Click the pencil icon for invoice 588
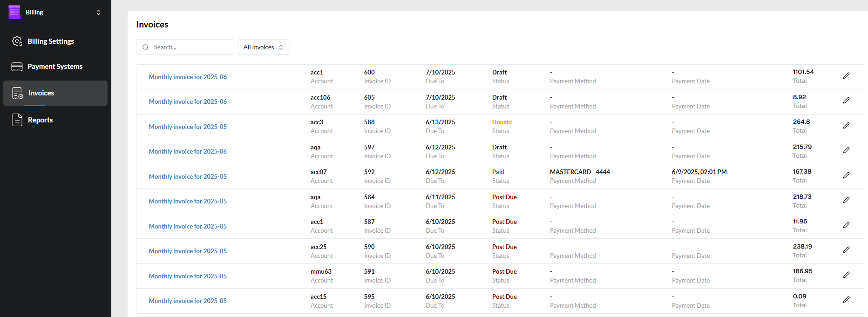Screen dimensions: 868x317 pos(846,126)
